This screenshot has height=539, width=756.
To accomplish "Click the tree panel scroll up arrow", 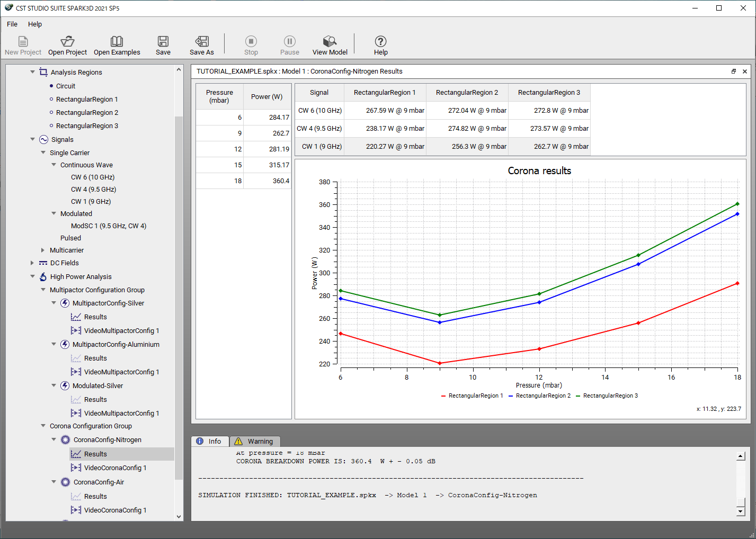I will 179,69.
